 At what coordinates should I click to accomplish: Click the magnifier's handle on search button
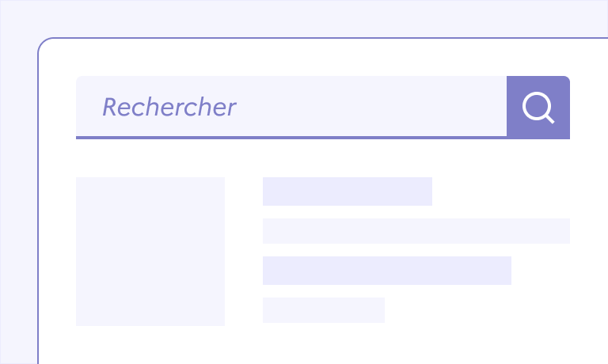550,119
